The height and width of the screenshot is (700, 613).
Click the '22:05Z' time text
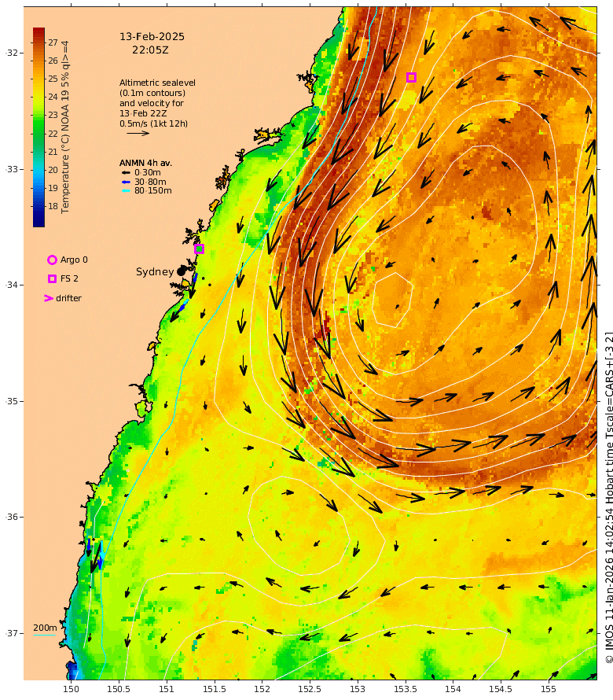[x=150, y=50]
